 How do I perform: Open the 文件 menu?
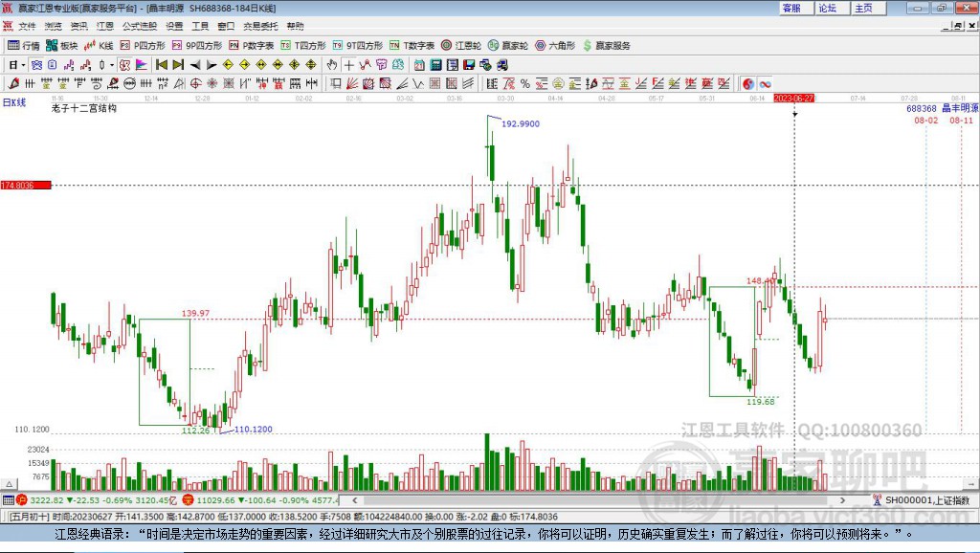pos(27,26)
